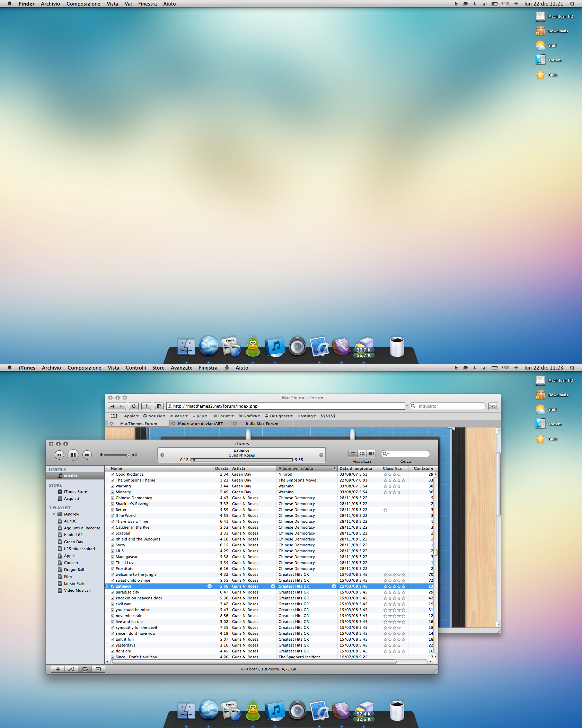Open the Controlli menu in iTunes menu bar
The width and height of the screenshot is (582, 728).
136,368
